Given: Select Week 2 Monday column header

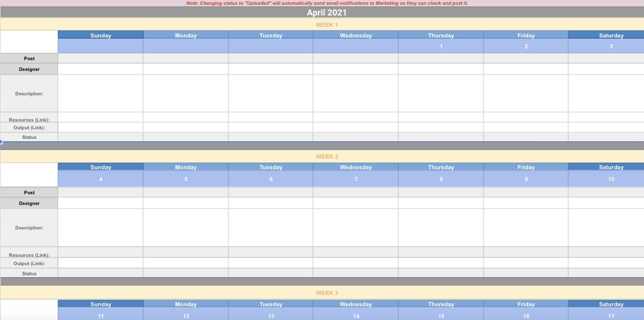Looking at the screenshot, I should coord(185,167).
